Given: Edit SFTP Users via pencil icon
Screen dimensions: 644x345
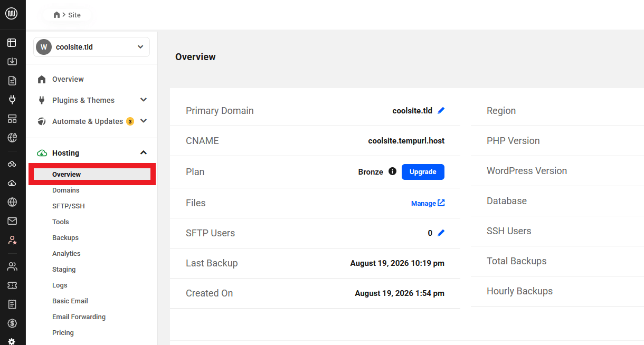Looking at the screenshot, I should [x=441, y=233].
